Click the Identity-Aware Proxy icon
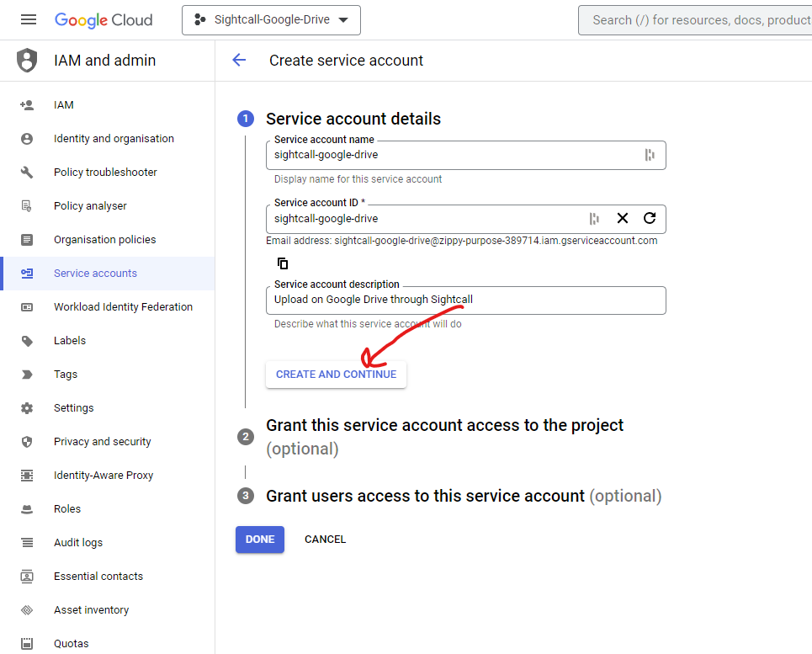Viewport: 812px width, 654px height. [27, 476]
